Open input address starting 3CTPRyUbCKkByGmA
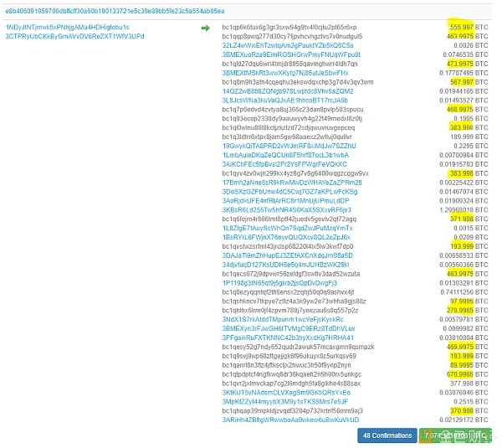 74,36
